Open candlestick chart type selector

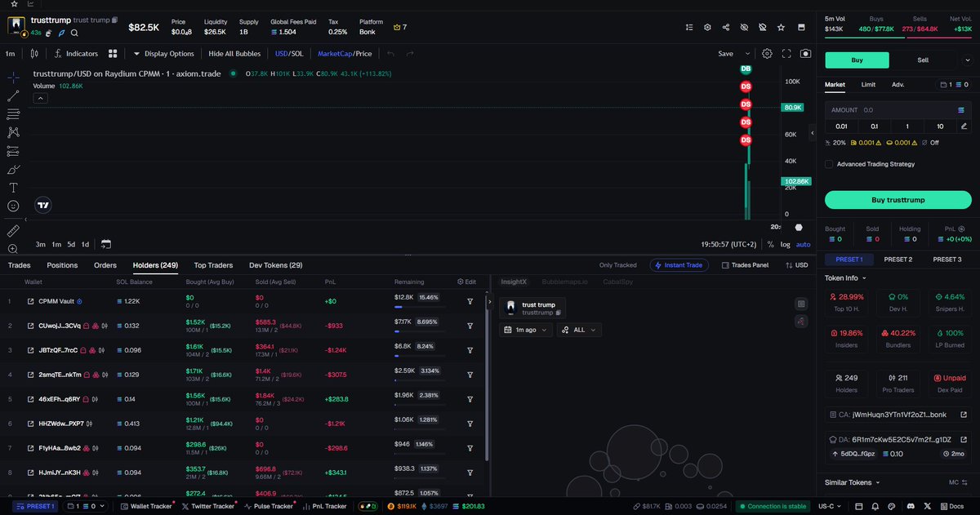coord(33,54)
